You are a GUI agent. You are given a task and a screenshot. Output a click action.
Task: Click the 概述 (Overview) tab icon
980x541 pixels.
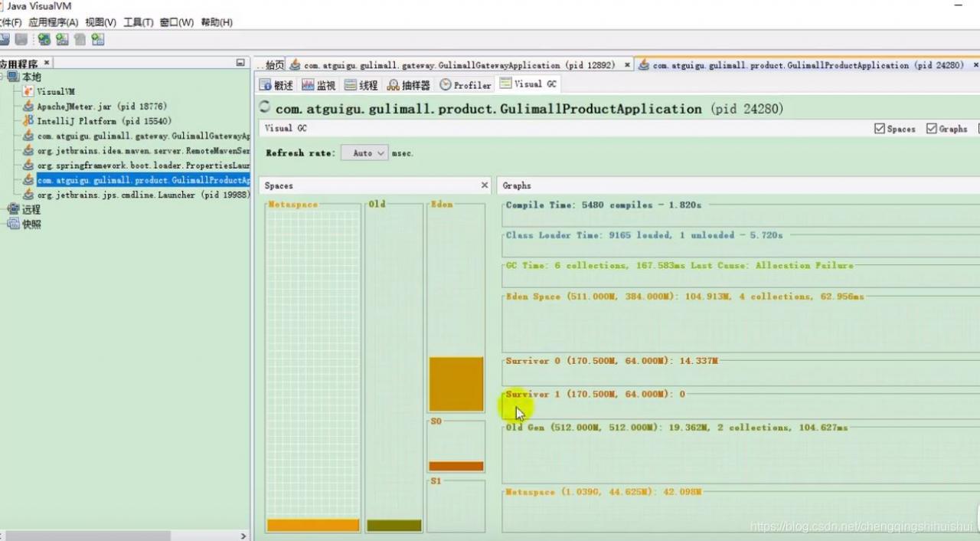[x=266, y=85]
